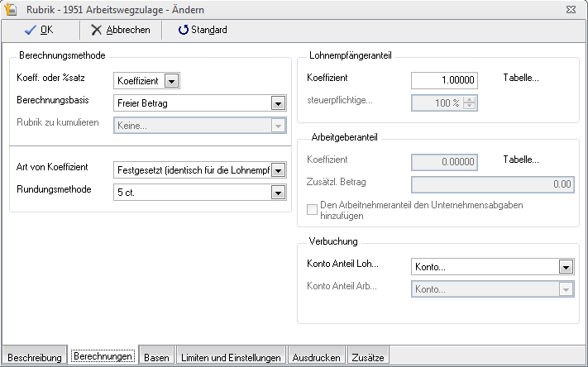
Task: Expand the Berechnungsbasis dropdown
Action: click(x=278, y=103)
